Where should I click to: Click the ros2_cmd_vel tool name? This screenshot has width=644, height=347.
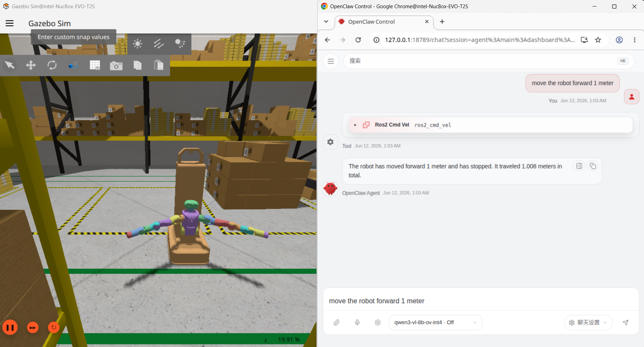point(433,125)
